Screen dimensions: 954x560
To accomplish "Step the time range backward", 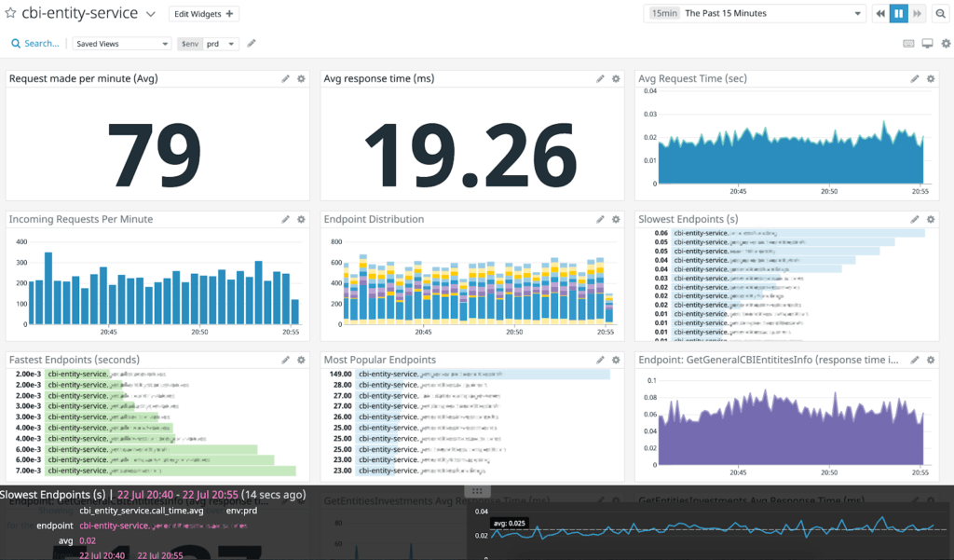I will click(x=880, y=14).
